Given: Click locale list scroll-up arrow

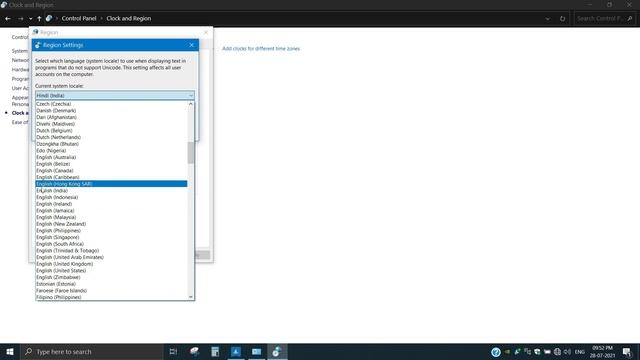Looking at the screenshot, I should 191,104.
